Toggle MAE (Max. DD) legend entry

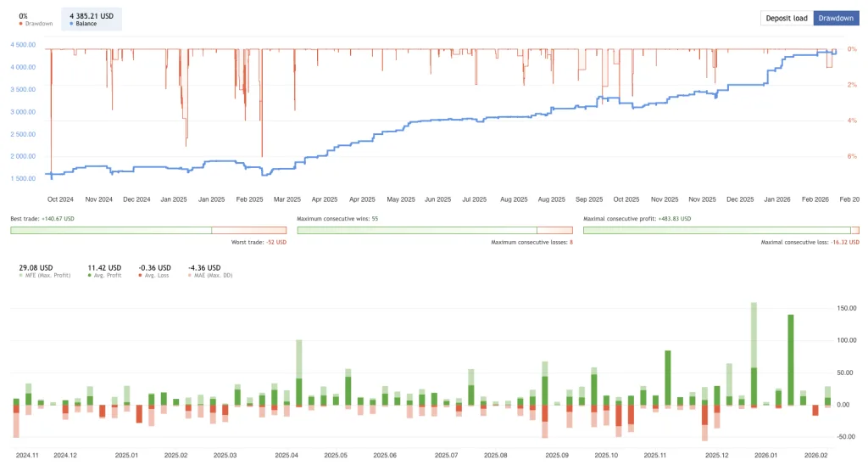click(x=210, y=271)
